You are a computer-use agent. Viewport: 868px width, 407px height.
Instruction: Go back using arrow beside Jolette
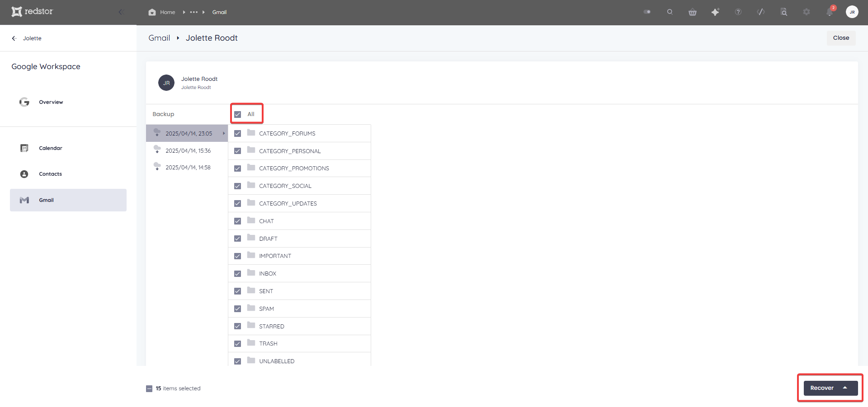tap(14, 38)
